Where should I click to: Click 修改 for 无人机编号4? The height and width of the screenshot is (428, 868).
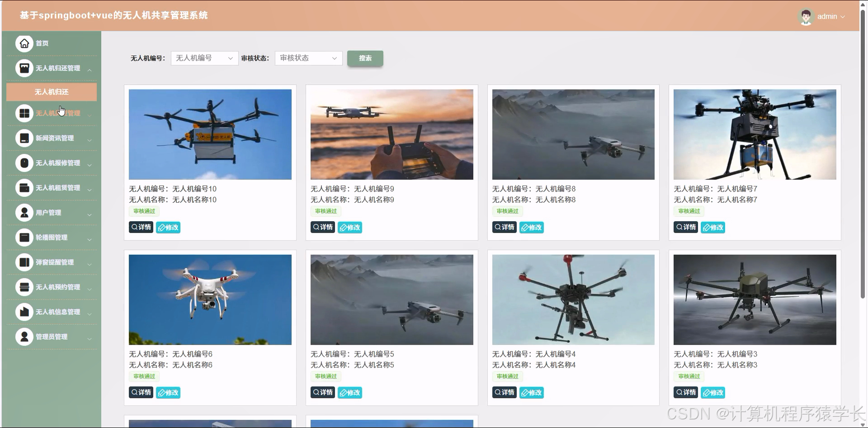(x=532, y=393)
